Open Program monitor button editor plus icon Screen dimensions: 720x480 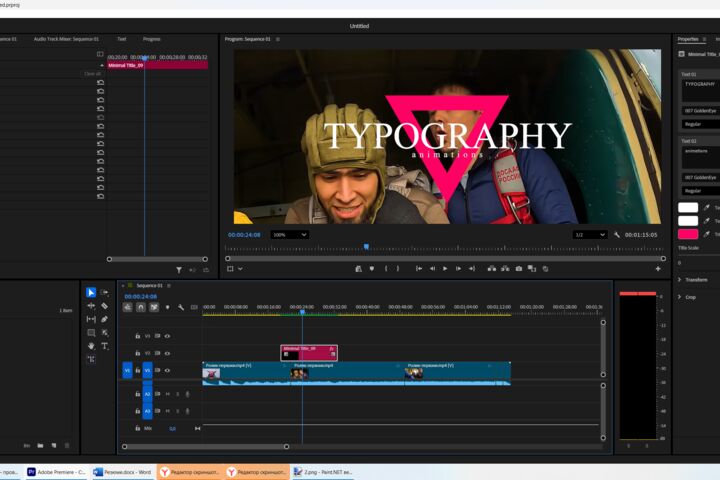pyautogui.click(x=658, y=269)
